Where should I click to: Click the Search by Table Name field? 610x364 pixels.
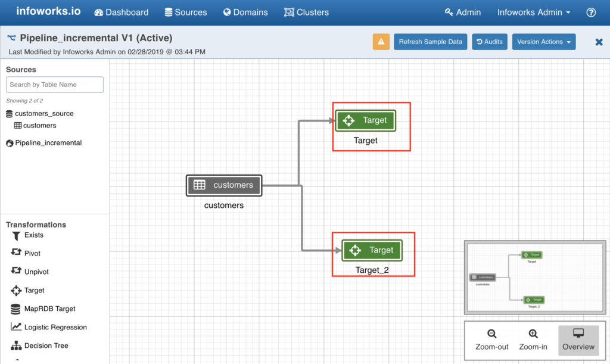click(54, 85)
